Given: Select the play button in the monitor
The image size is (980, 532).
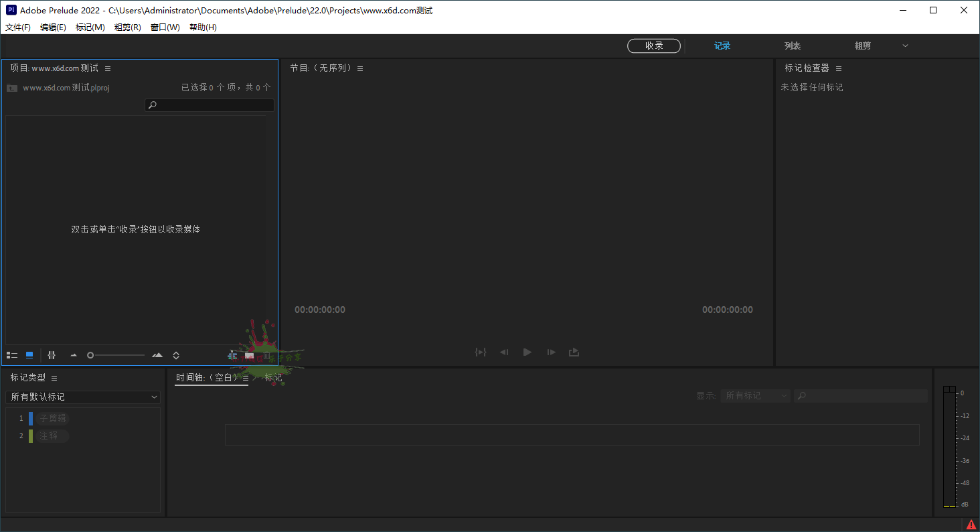Looking at the screenshot, I should 527,352.
